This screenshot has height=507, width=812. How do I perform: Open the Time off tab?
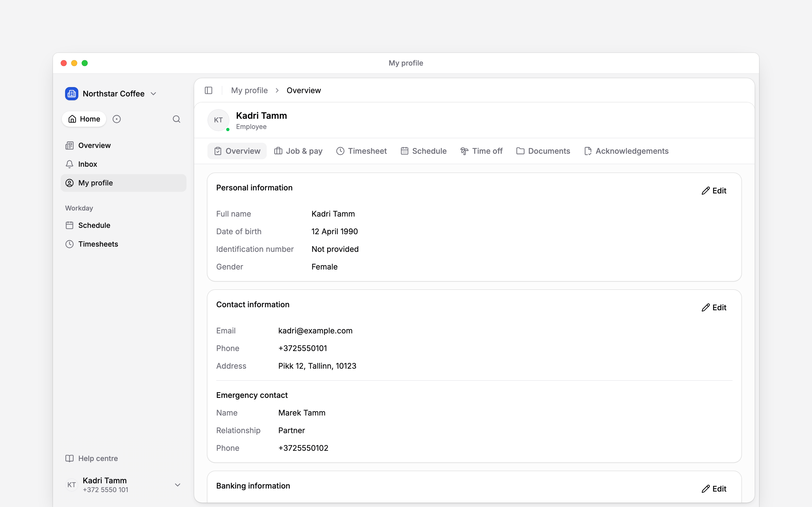click(x=481, y=151)
